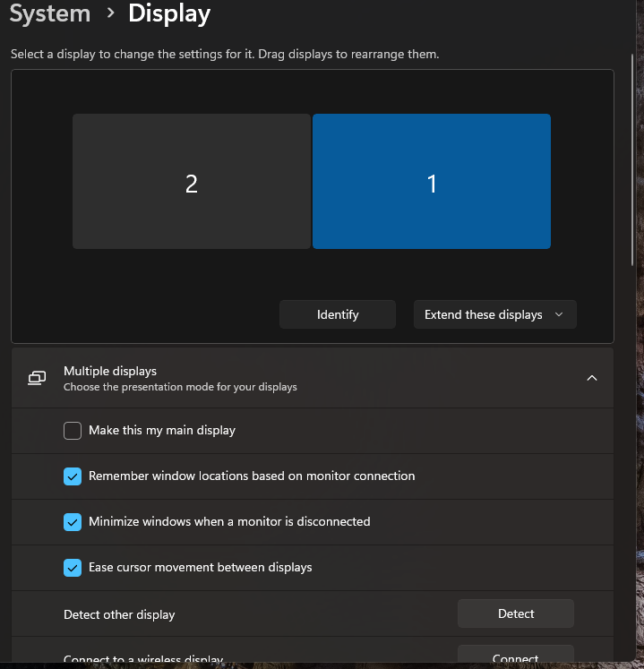This screenshot has width=644, height=669.
Task: Turn off Ease cursor movement between displays
Action: point(73,568)
